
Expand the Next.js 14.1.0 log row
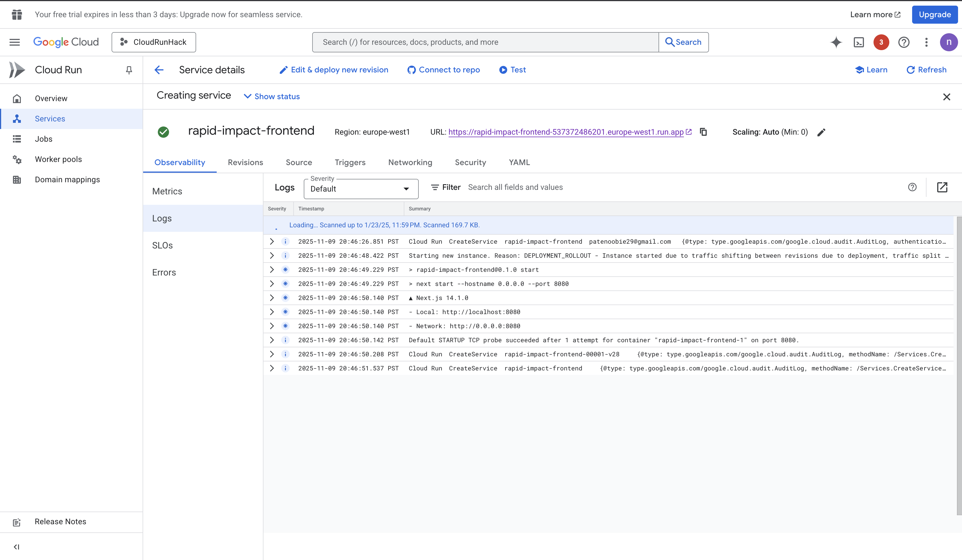(272, 298)
